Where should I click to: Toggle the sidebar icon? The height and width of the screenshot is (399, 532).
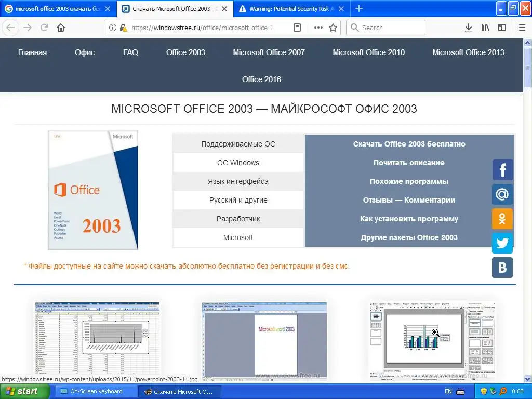pos(502,28)
